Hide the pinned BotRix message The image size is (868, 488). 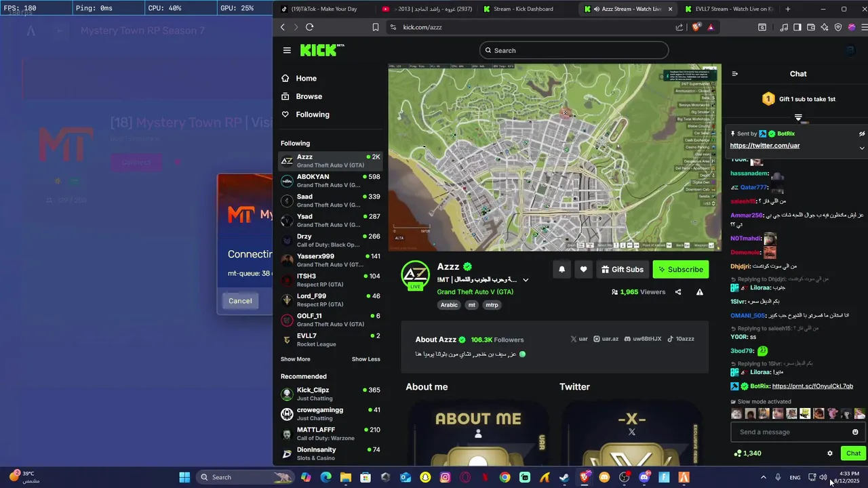pos(862,134)
